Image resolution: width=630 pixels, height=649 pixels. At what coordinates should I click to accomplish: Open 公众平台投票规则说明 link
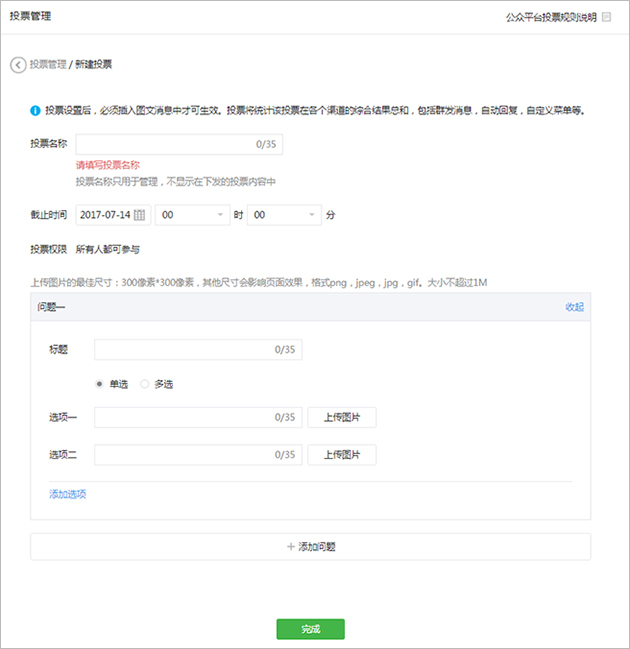coord(551,17)
